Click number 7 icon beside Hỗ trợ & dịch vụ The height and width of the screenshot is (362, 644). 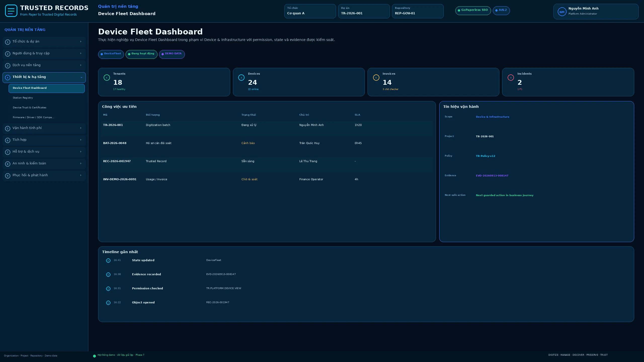coord(8,152)
